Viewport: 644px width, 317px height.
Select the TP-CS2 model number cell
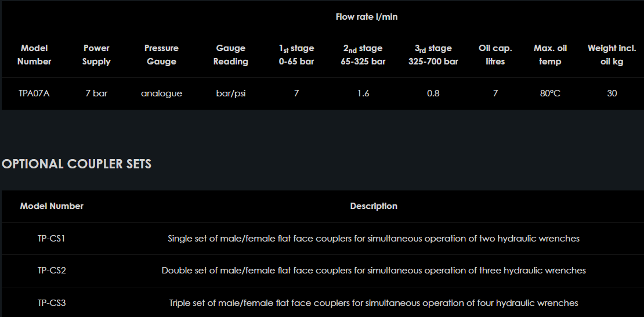tap(52, 271)
